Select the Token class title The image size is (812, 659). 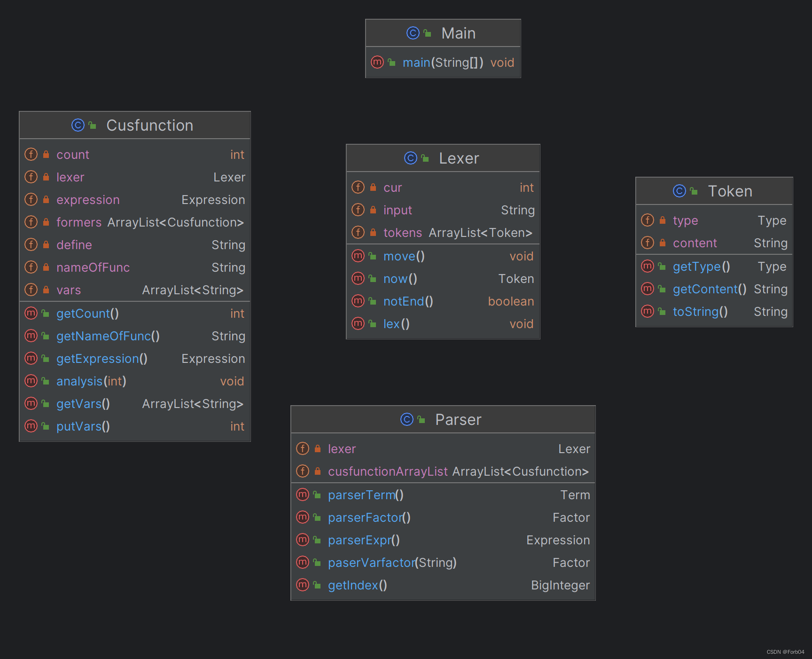(730, 191)
